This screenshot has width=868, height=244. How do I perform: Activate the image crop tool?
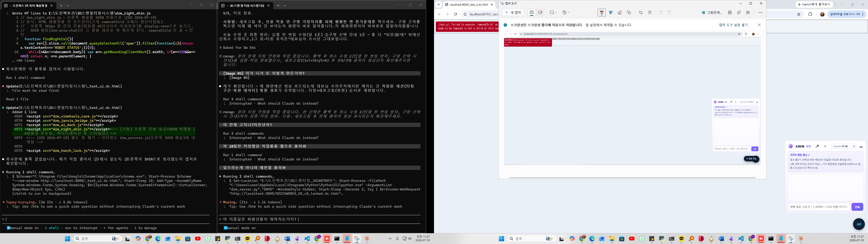(x=641, y=12)
